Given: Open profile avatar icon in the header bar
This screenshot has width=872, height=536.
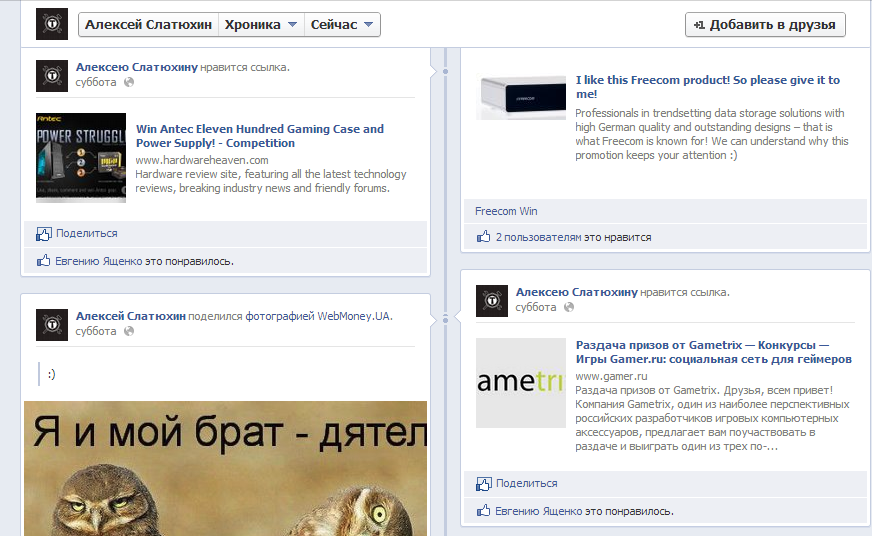Looking at the screenshot, I should [52, 24].
